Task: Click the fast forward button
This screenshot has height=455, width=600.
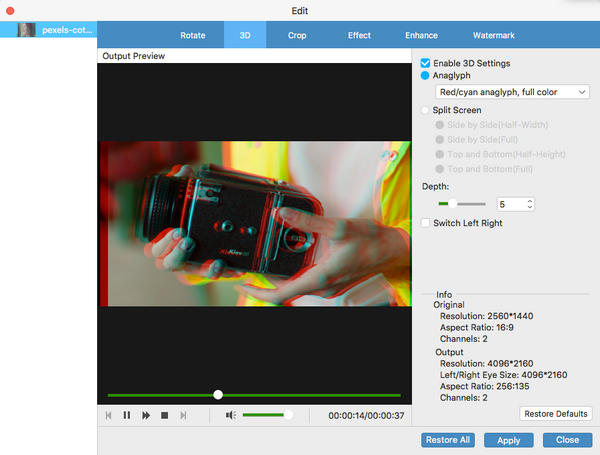Action: [x=146, y=415]
